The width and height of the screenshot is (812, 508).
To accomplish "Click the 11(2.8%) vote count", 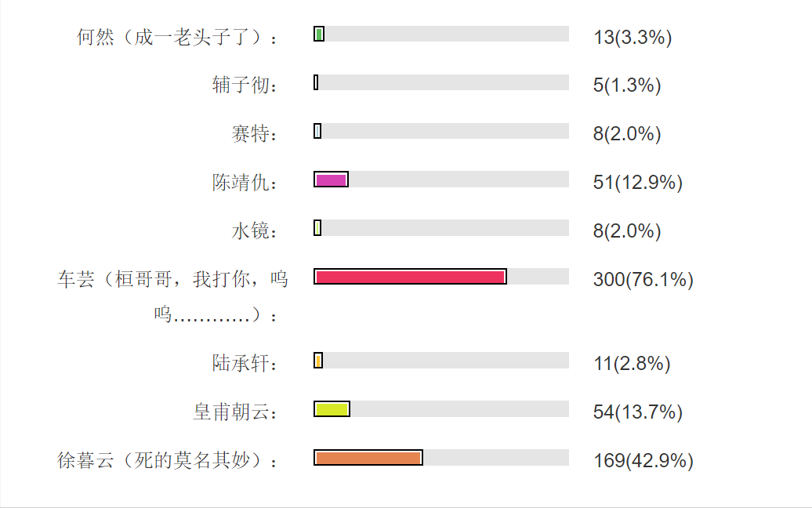I will pyautogui.click(x=632, y=363).
